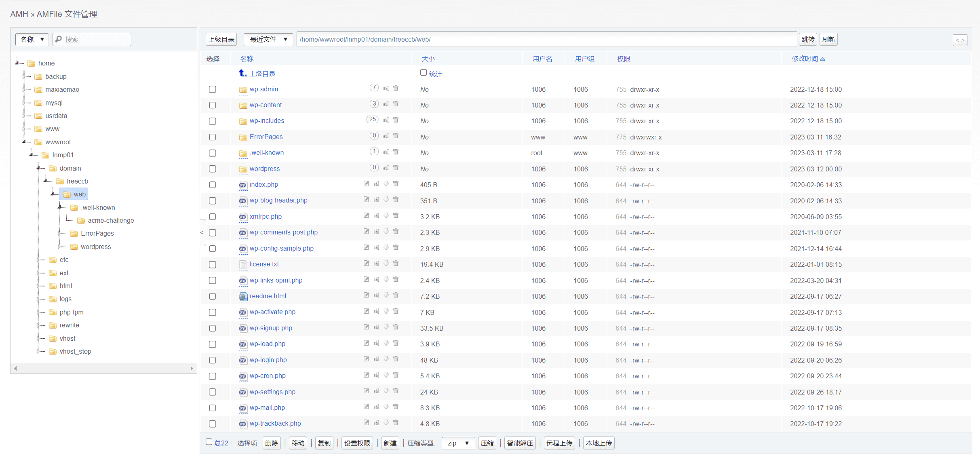Sort by 用户名 column header
980x462 pixels.
point(542,59)
